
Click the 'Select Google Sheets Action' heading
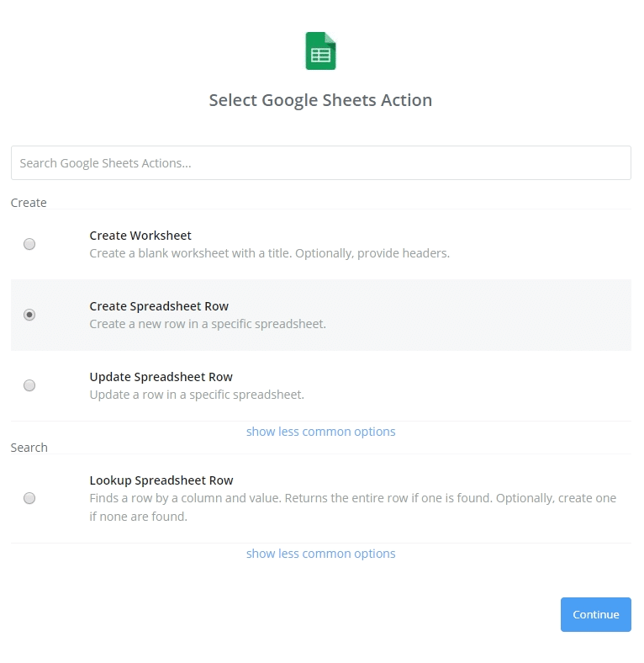(x=320, y=100)
